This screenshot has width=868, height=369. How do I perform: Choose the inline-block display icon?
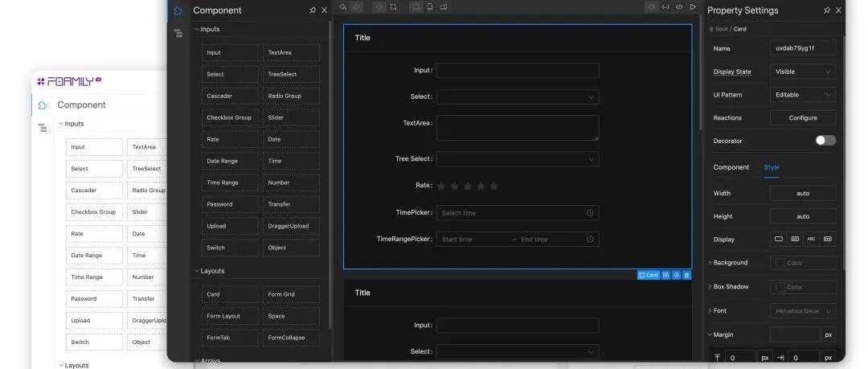[x=795, y=239]
